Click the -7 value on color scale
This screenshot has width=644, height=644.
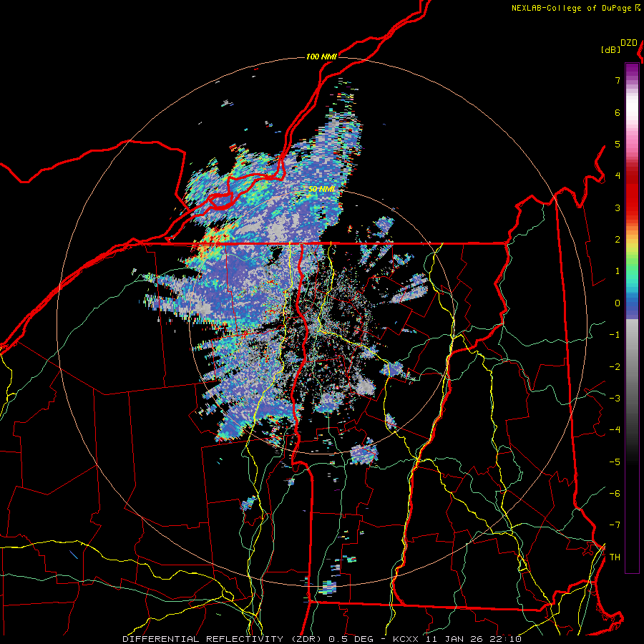pos(615,525)
